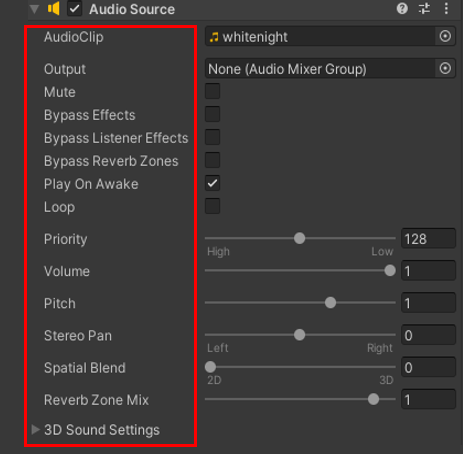Image resolution: width=463 pixels, height=454 pixels.
Task: Click the Pitch slider handle
Action: pos(330,303)
